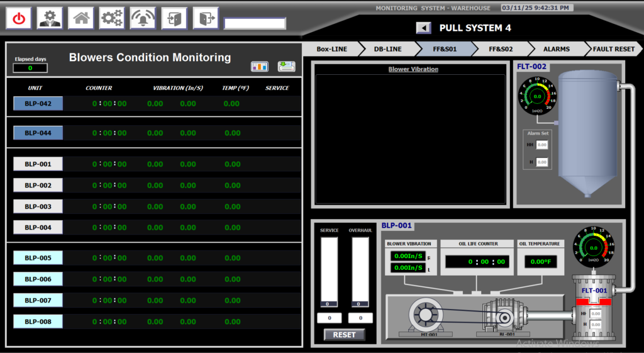Open the user administration settings icon

[x=50, y=18]
